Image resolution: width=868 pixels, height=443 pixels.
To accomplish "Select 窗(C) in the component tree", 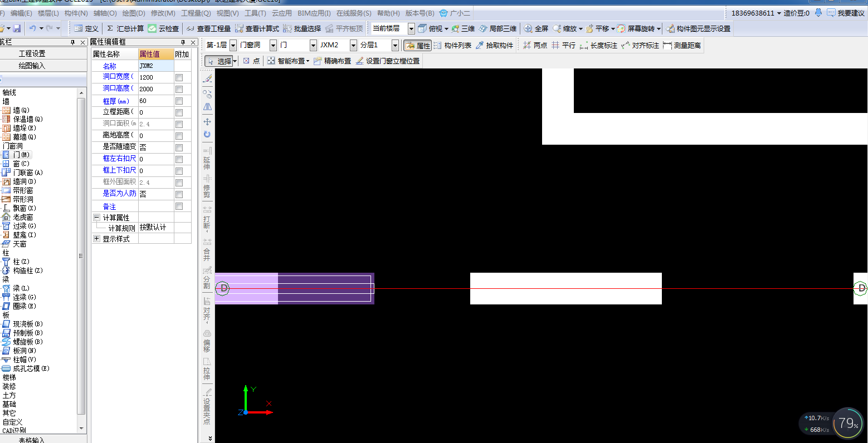I will pyautogui.click(x=16, y=164).
